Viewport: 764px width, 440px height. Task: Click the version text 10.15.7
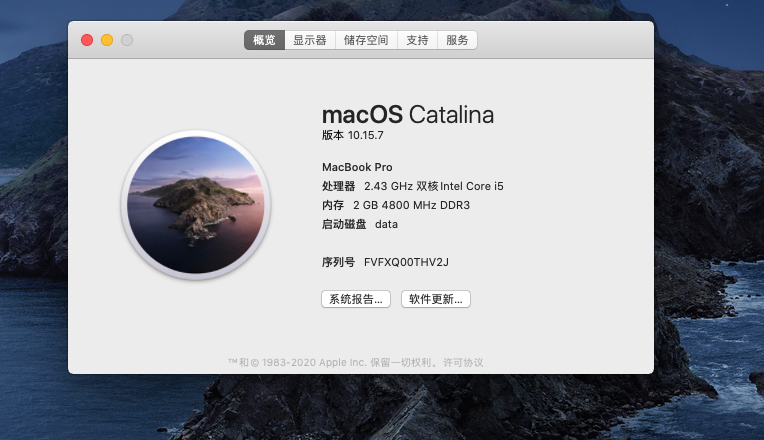coord(365,135)
